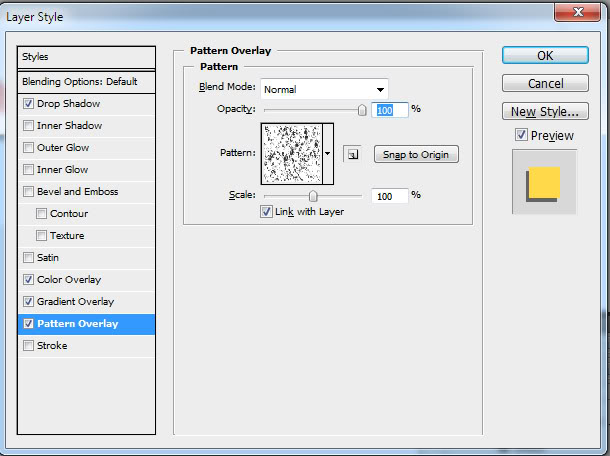The width and height of the screenshot is (610, 456).
Task: Open the Blend Mode dropdown
Action: coord(324,89)
